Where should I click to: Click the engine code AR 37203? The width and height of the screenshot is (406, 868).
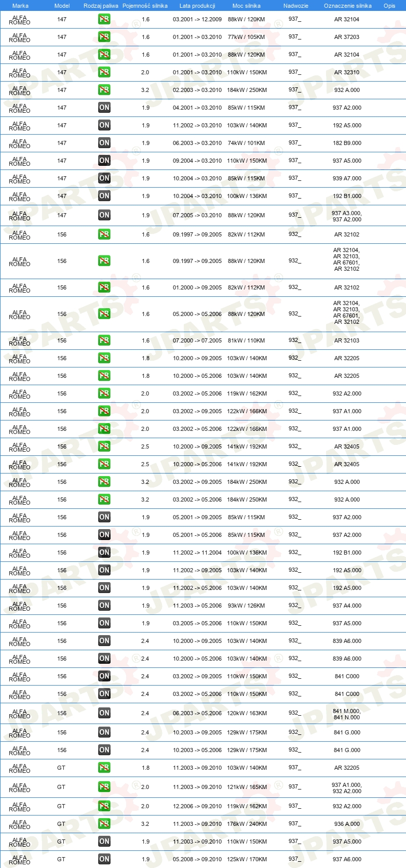347,37
